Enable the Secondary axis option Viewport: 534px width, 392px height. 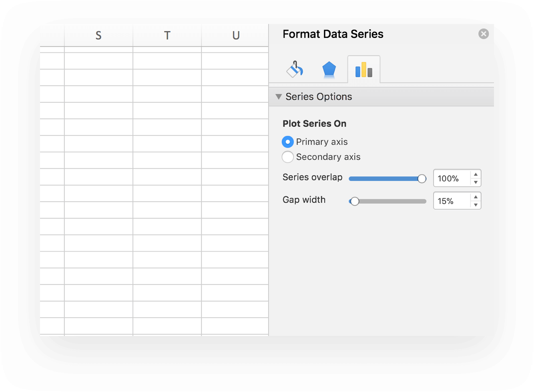[x=287, y=157]
